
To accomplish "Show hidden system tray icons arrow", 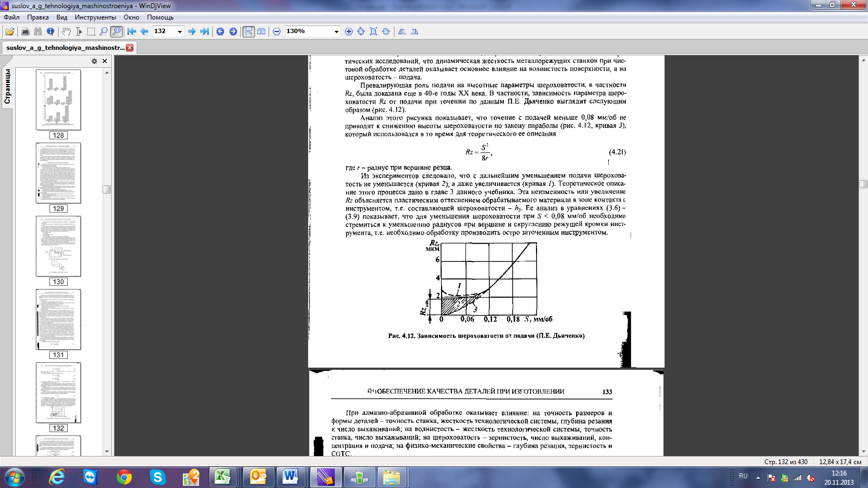I will pos(758,478).
